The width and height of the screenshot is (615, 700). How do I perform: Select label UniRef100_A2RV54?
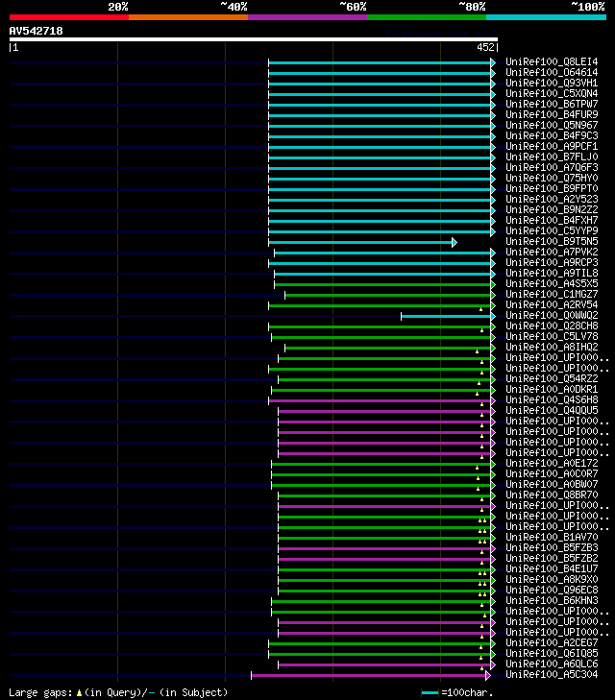552,305
